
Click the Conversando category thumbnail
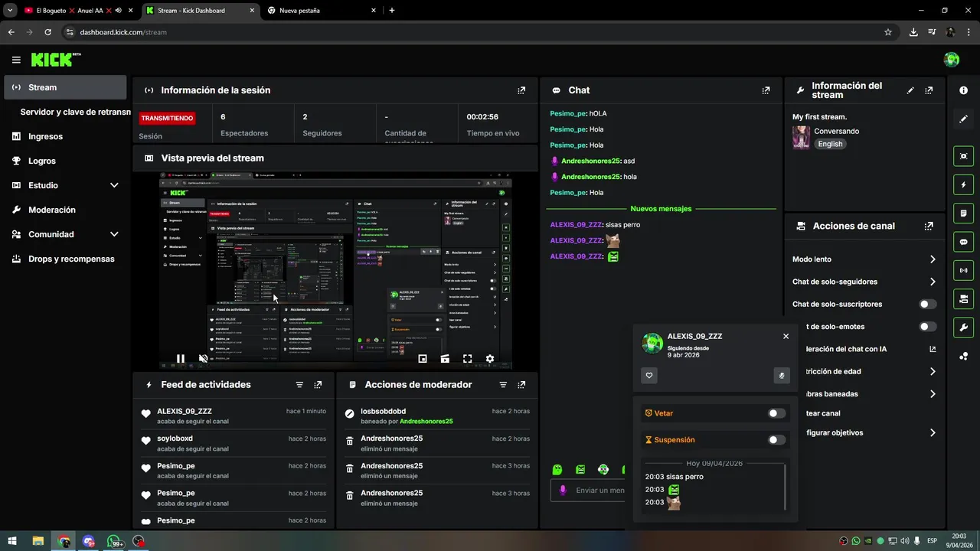click(802, 137)
